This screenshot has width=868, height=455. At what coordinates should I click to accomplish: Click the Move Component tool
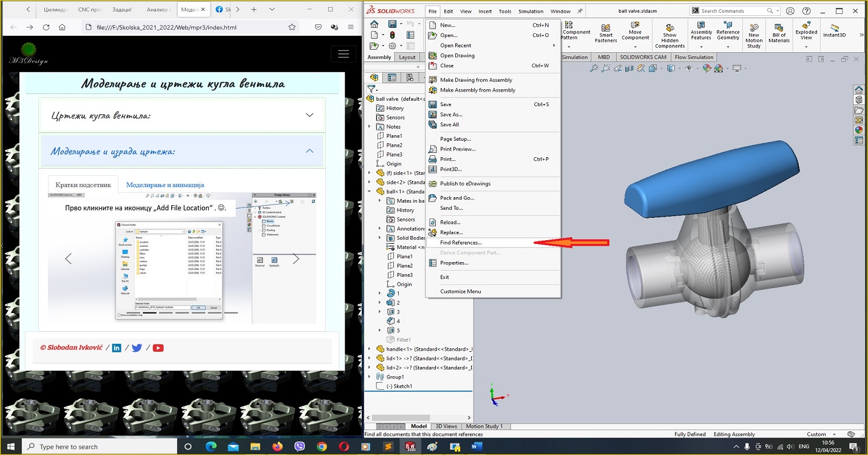click(x=635, y=32)
